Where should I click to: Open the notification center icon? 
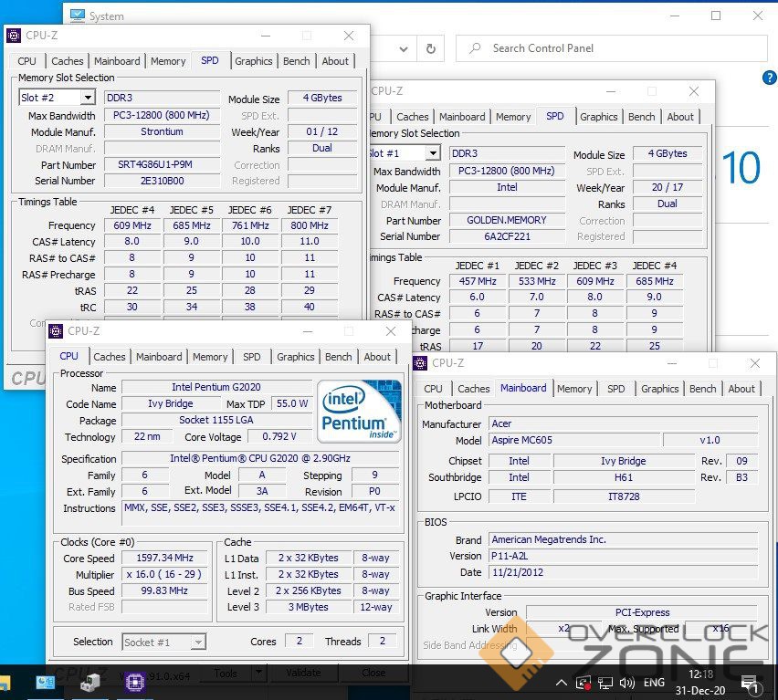tap(749, 683)
